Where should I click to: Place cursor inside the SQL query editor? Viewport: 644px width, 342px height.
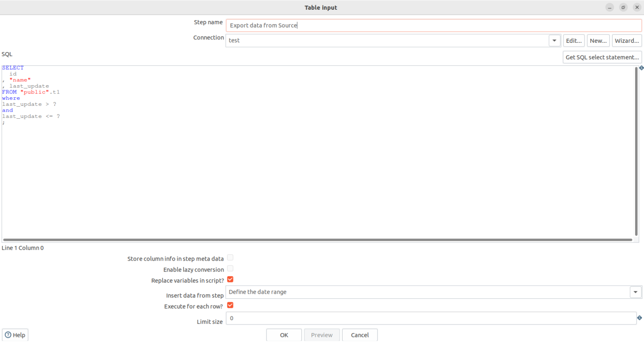click(x=293, y=147)
